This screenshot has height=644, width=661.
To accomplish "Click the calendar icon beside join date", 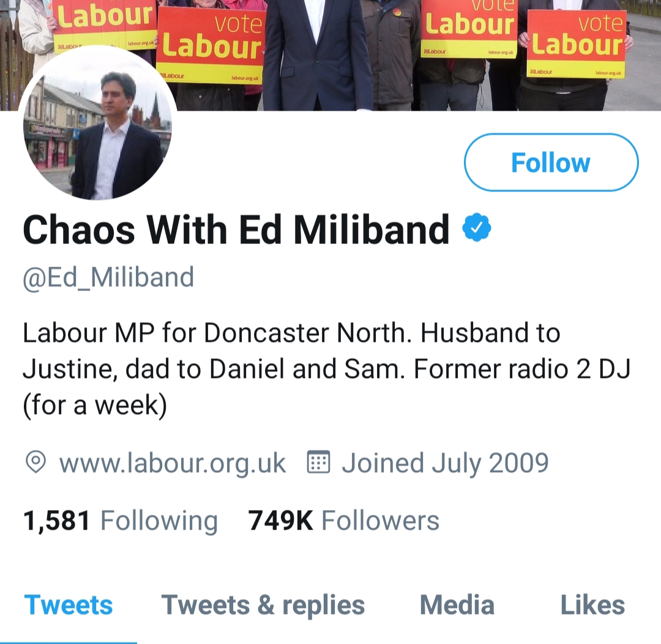I will click(x=318, y=462).
